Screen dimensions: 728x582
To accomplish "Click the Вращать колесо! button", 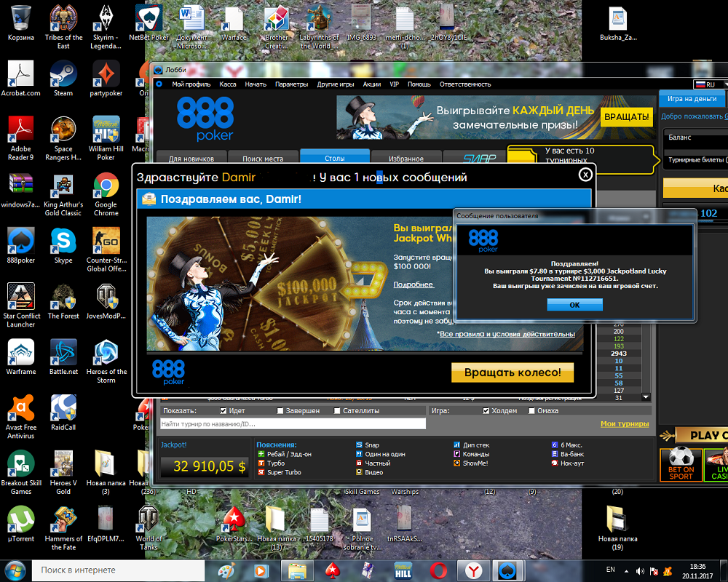I will [x=513, y=372].
